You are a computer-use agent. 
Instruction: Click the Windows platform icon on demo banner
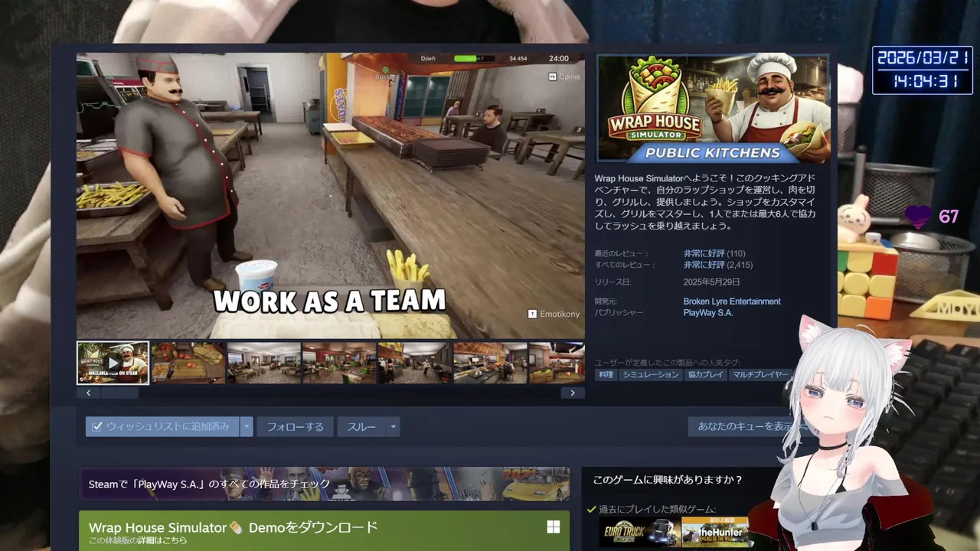[553, 527]
